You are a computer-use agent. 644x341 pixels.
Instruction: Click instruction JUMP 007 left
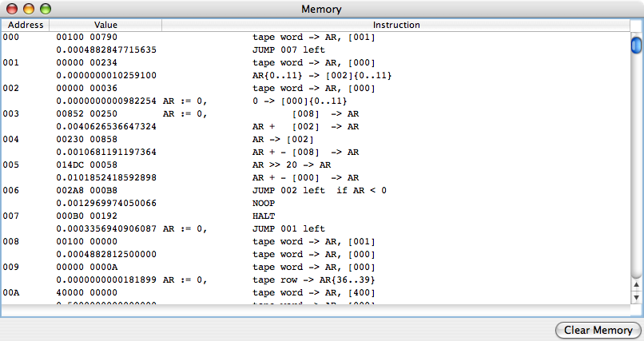tap(288, 50)
